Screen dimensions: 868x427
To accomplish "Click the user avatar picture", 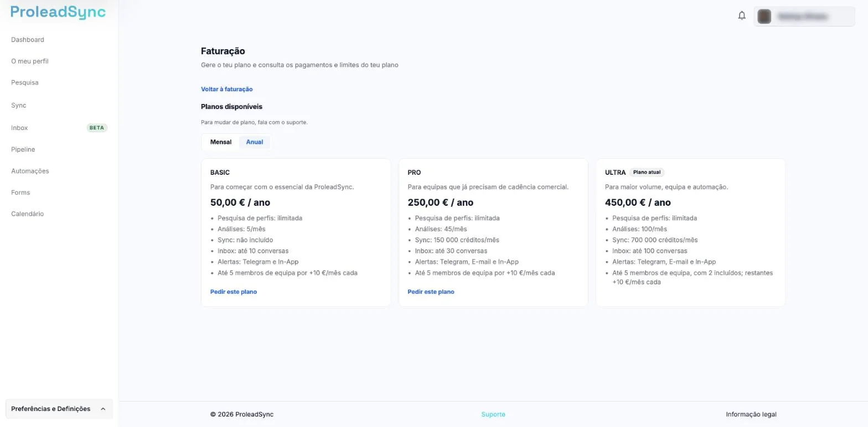I will [x=764, y=17].
